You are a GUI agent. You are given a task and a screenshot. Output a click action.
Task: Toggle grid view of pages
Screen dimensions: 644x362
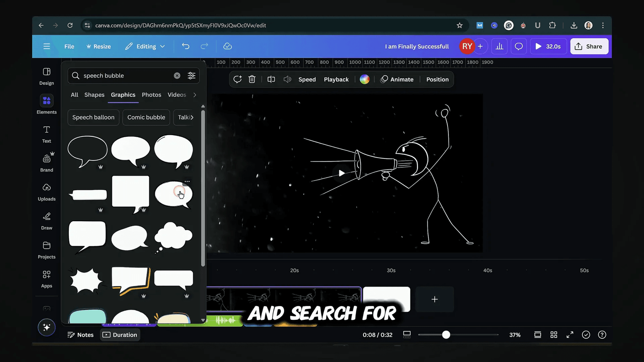(553, 334)
